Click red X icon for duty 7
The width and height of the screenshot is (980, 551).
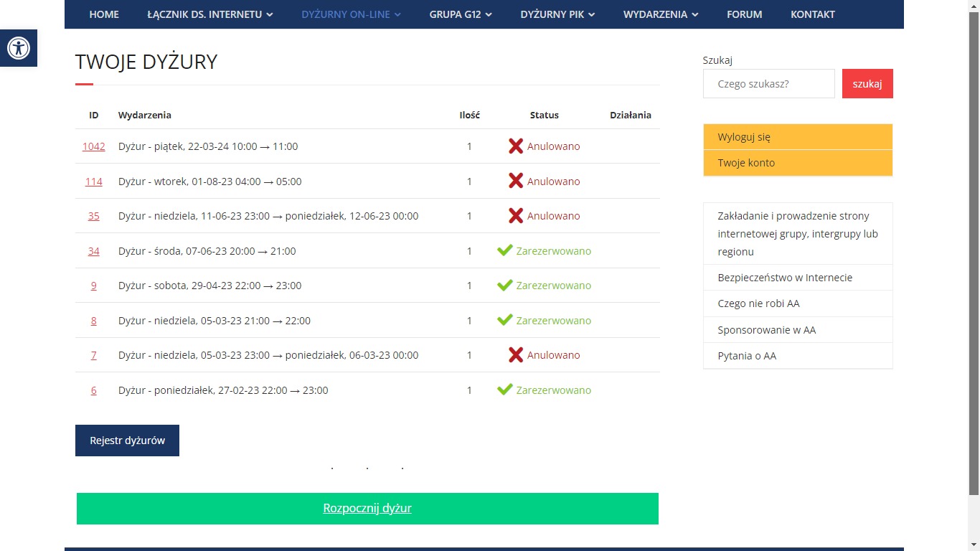[515, 355]
